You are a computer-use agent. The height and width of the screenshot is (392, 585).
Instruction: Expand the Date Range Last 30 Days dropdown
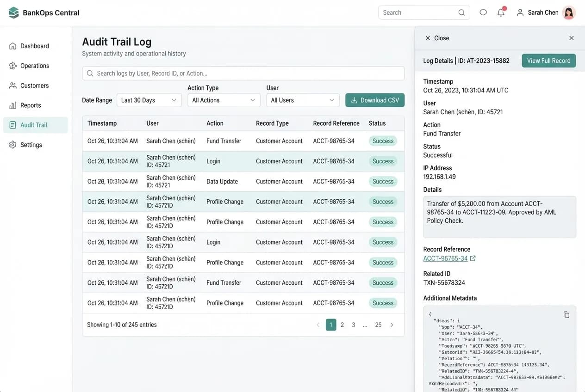pyautogui.click(x=149, y=100)
